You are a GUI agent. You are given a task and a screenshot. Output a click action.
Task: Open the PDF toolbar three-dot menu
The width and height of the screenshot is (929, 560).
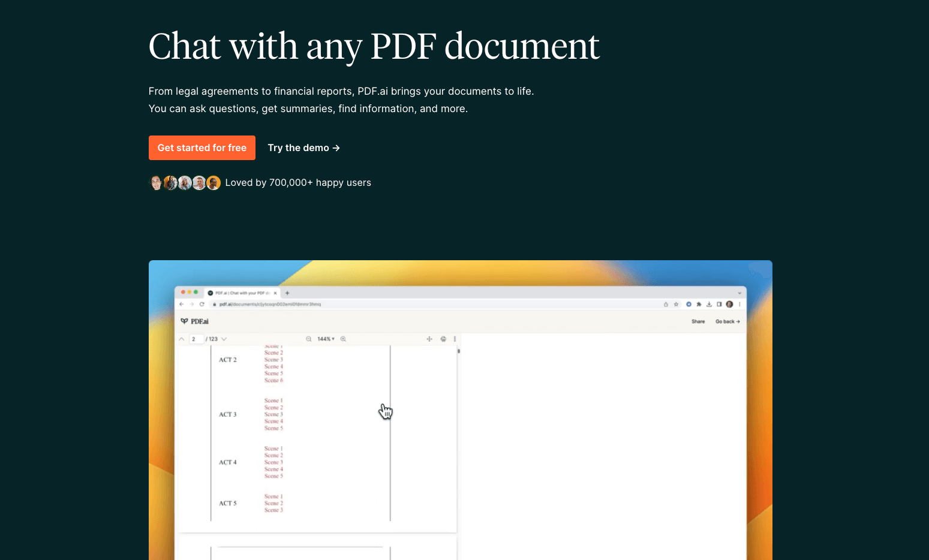455,339
